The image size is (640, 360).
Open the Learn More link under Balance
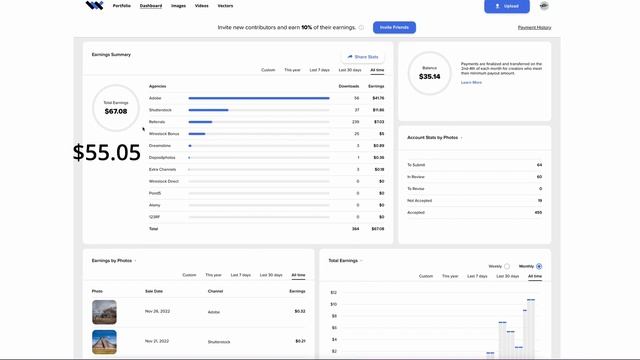(471, 82)
